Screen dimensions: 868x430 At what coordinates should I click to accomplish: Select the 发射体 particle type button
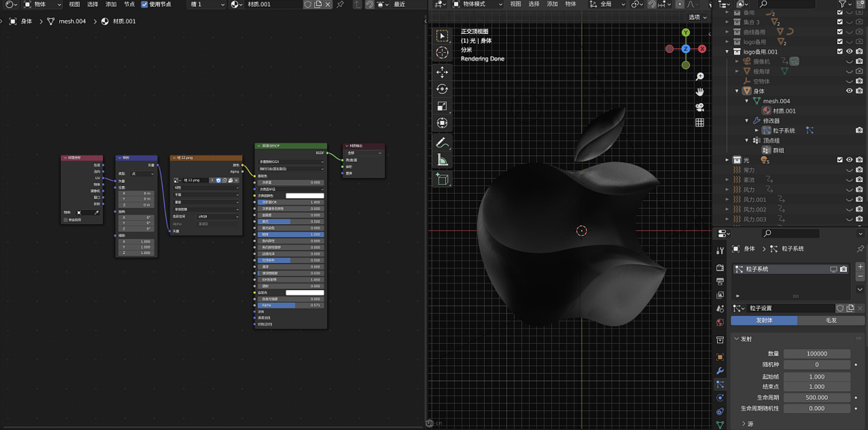point(764,320)
